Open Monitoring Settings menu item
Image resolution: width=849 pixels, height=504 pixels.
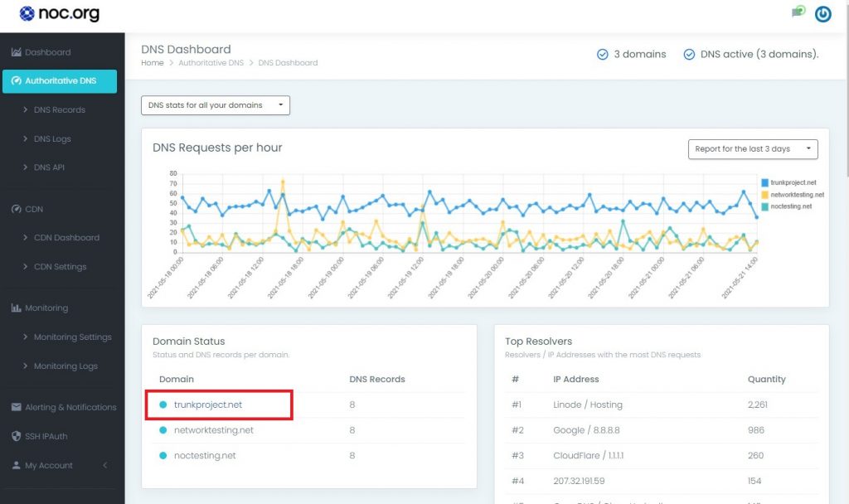click(73, 337)
